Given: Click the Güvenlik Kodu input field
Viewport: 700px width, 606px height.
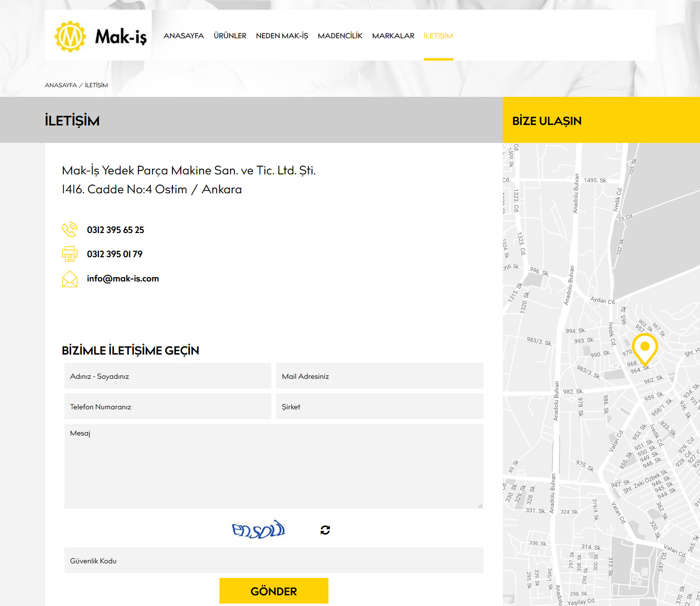Looking at the screenshot, I should point(274,560).
